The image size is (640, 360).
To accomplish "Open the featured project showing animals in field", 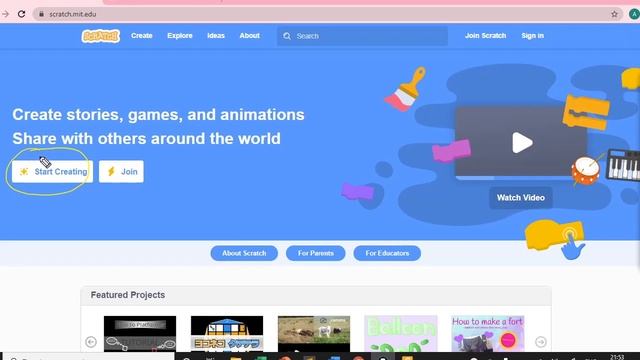I will coord(314,333).
